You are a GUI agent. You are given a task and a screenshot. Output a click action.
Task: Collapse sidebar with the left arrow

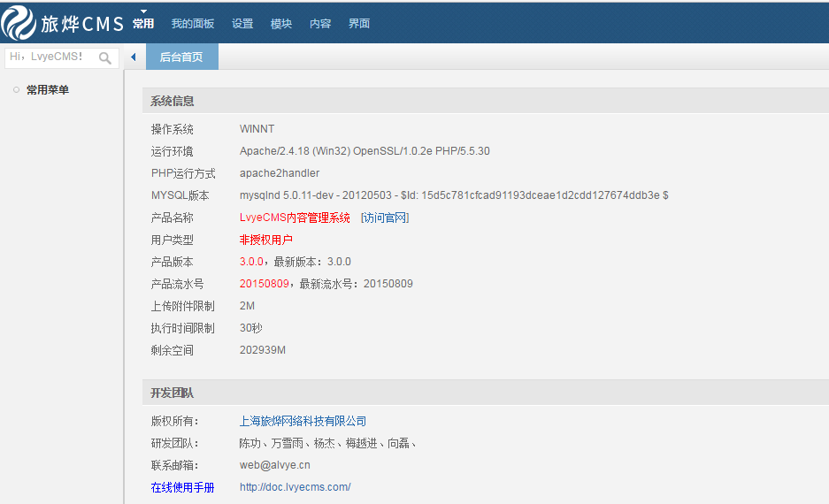[x=134, y=57]
